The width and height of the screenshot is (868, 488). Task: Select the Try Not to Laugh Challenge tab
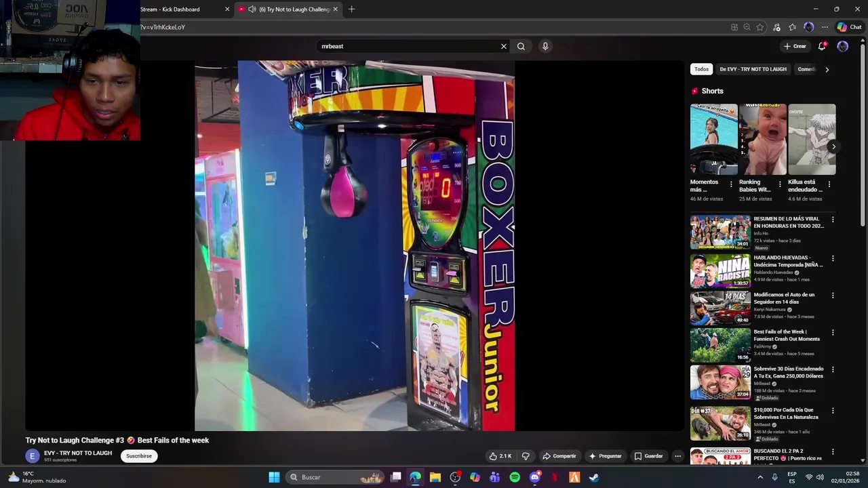(298, 9)
